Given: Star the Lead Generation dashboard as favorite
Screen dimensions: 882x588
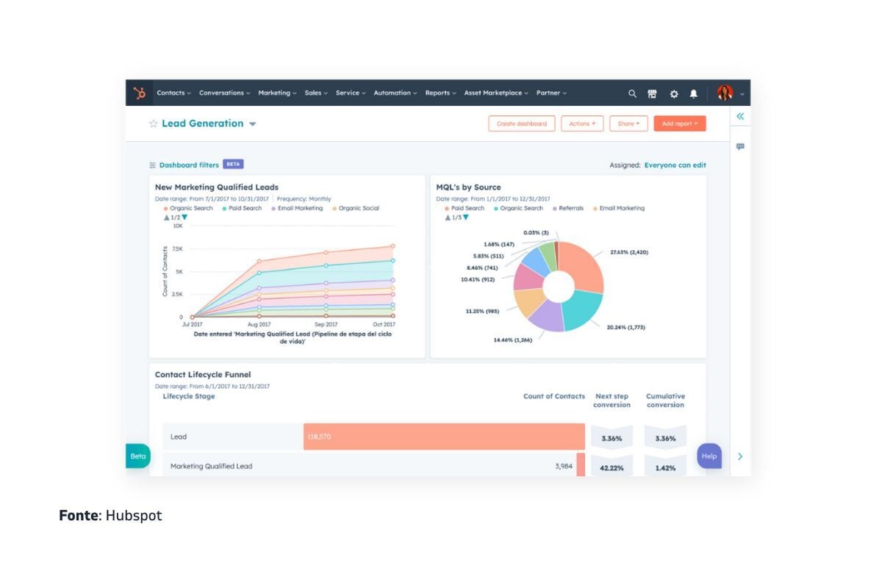Looking at the screenshot, I should (153, 123).
